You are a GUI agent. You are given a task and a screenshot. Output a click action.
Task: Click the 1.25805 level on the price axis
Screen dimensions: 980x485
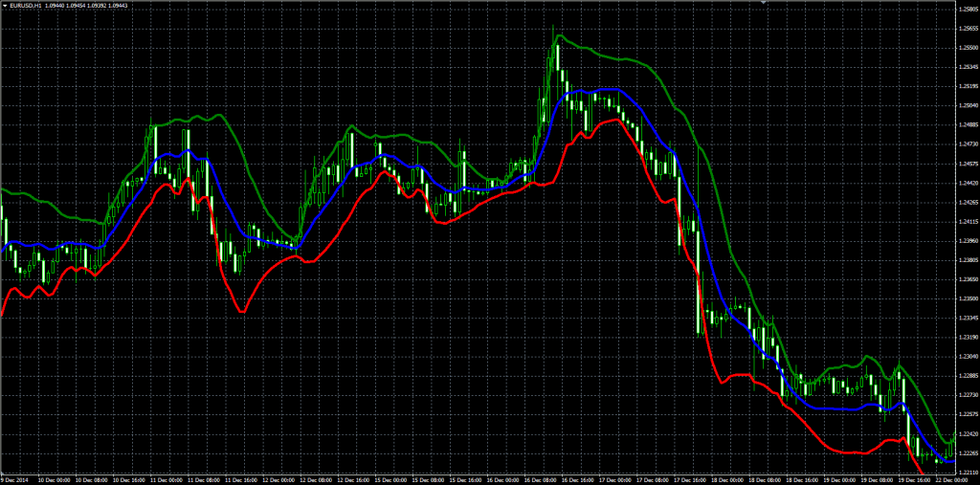point(967,9)
